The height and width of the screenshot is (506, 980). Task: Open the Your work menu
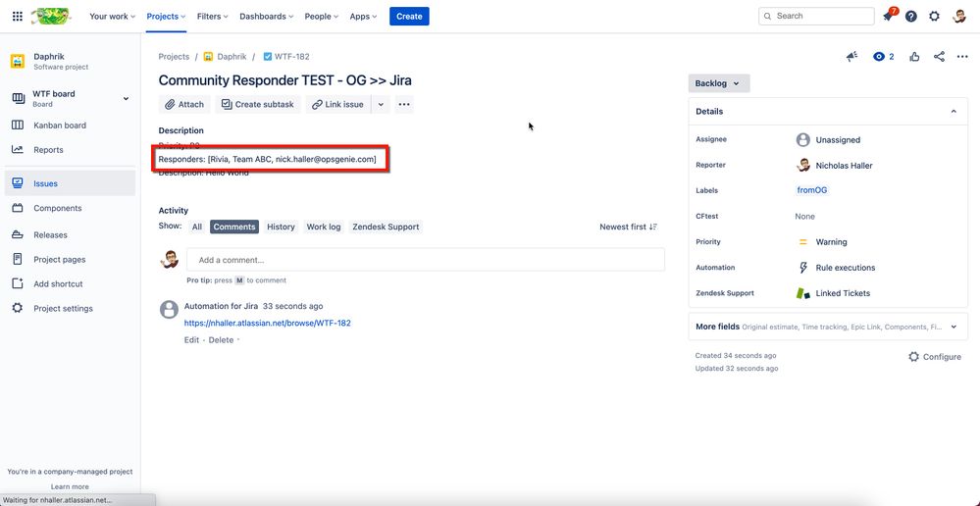click(112, 17)
